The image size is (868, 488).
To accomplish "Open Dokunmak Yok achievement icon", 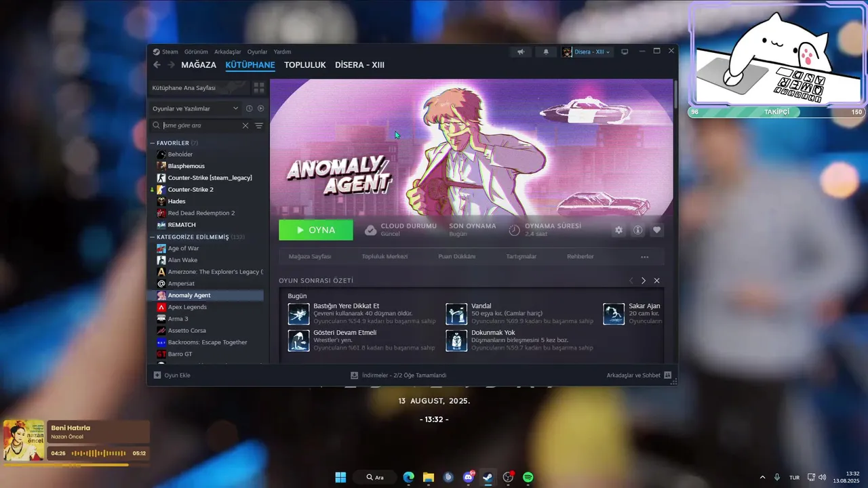I will (456, 340).
